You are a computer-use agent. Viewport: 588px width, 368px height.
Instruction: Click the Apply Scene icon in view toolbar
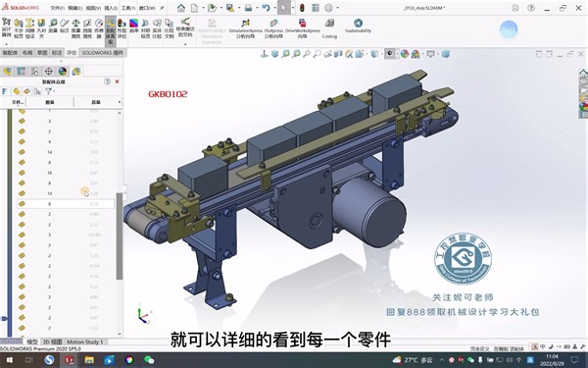pyautogui.click(x=416, y=54)
